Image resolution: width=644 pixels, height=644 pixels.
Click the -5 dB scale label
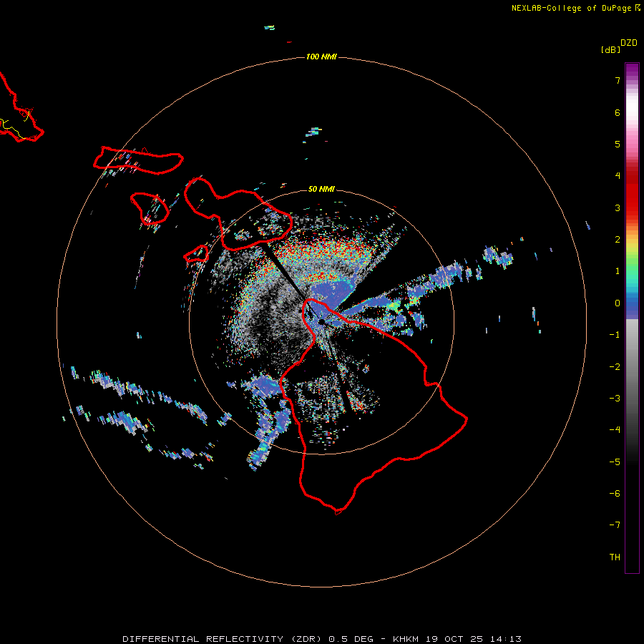click(615, 462)
